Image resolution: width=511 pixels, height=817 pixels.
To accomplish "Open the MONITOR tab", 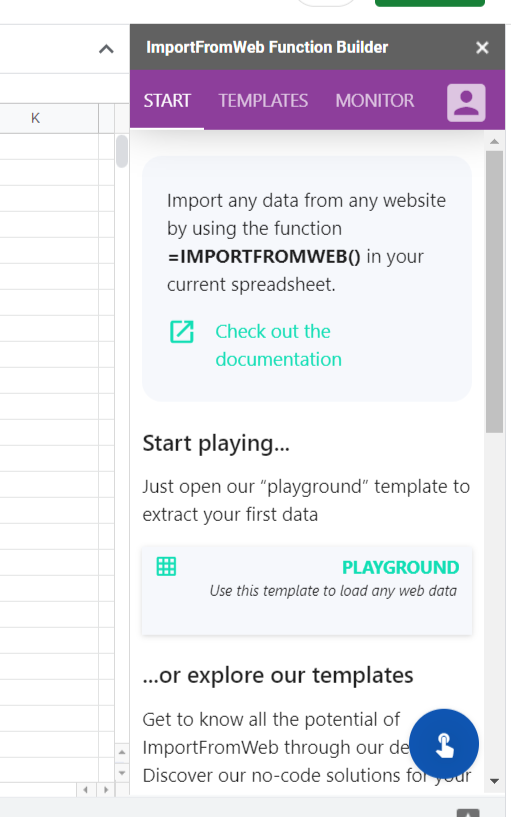I will click(375, 101).
